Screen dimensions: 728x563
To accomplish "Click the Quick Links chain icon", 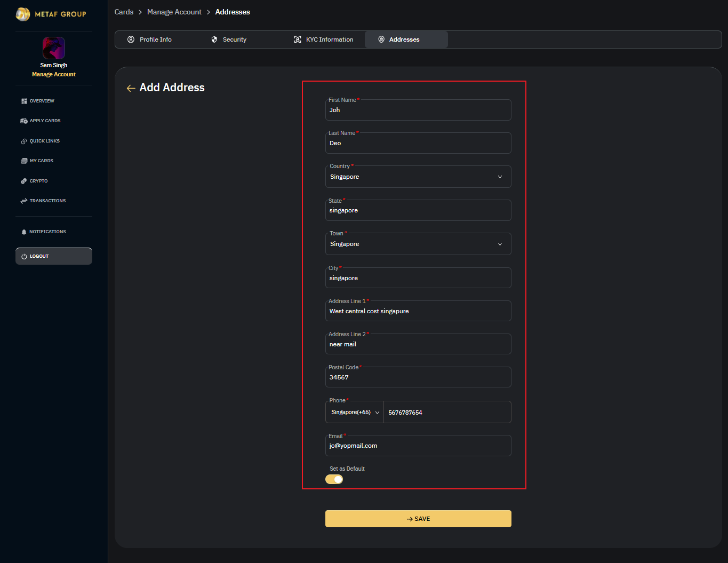I will pos(24,141).
